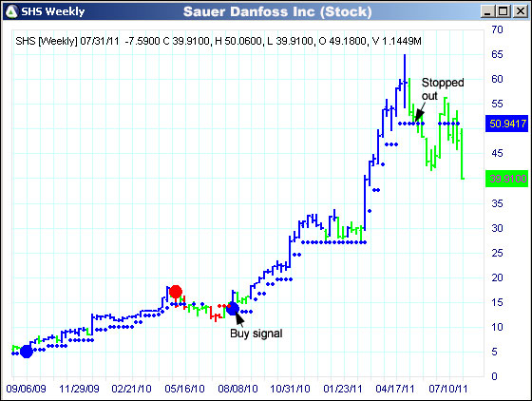Click the green triangle app icon in title bar
Image resolution: width=532 pixels, height=401 pixels.
11,11
